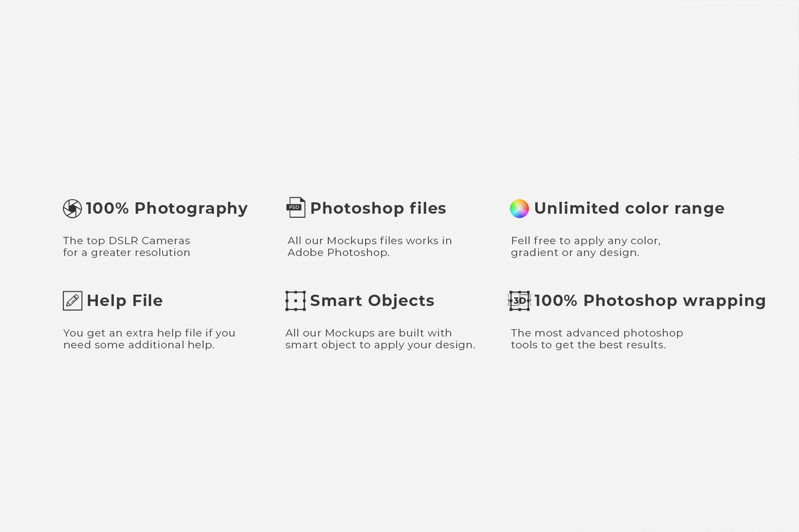Click the camera shutter icon beside 100% Photography

(x=72, y=209)
